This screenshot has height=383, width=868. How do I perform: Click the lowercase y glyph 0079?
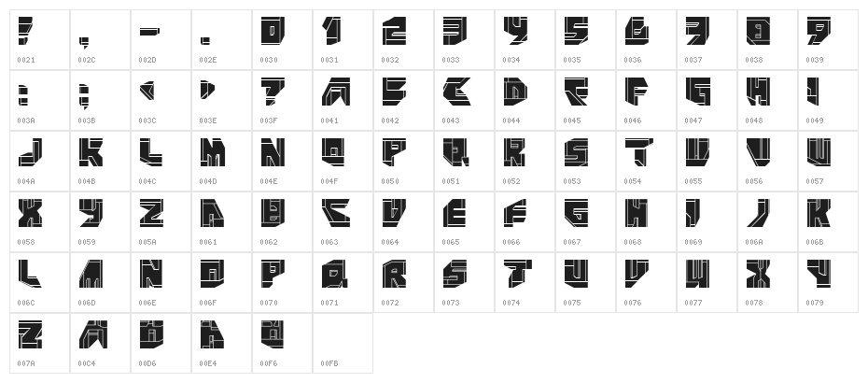818,275
